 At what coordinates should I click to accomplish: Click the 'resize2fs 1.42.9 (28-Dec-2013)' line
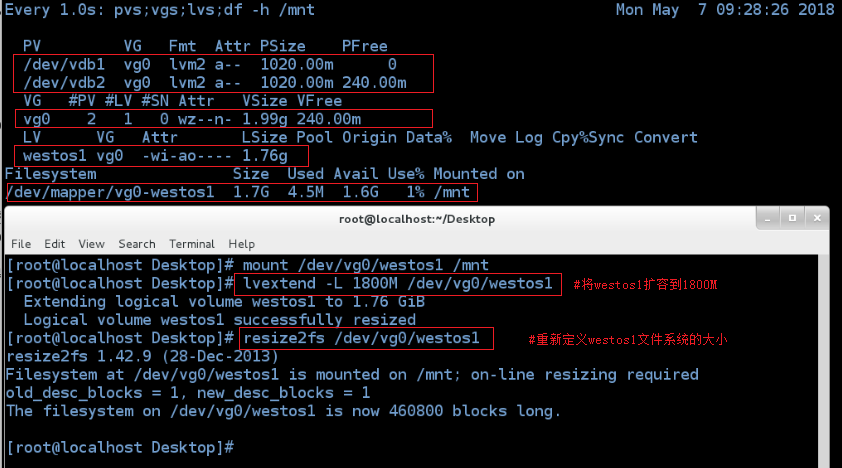[x=142, y=356]
